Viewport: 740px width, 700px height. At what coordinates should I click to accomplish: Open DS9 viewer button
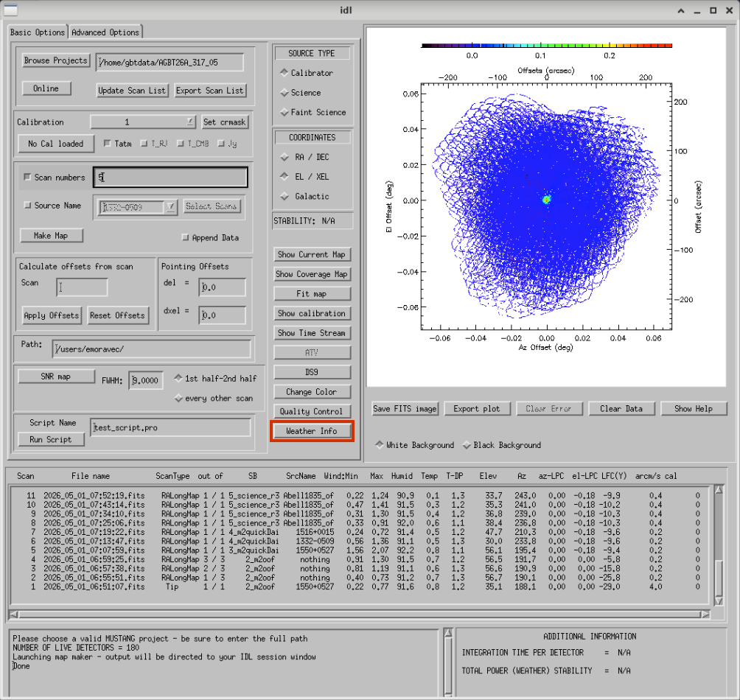tap(312, 372)
